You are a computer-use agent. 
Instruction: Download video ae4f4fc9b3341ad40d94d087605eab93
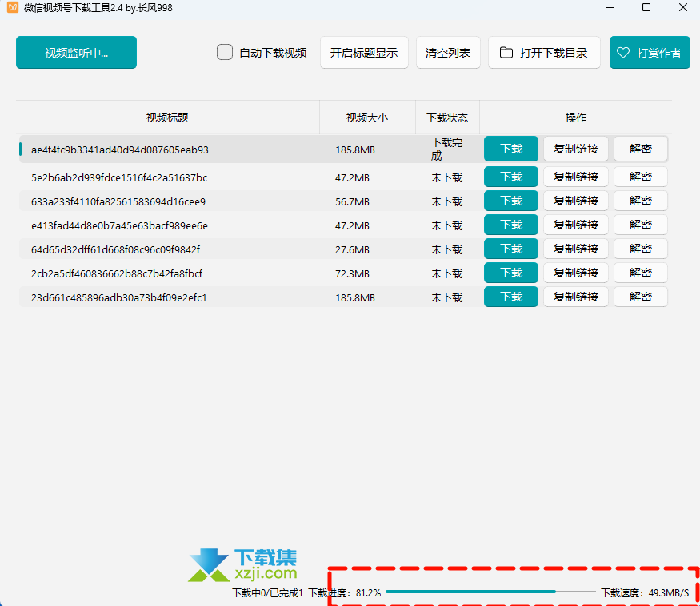click(x=510, y=149)
